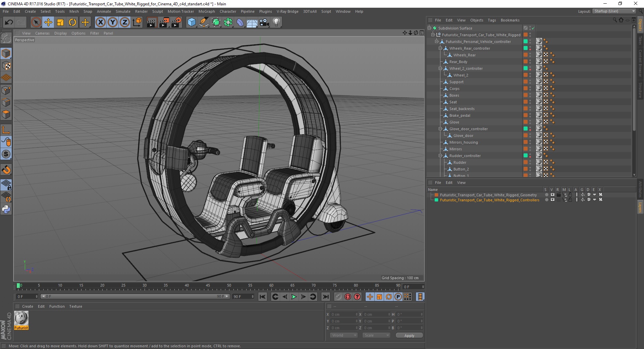644x349 pixels.
Task: Activate the Scale tool
Action: pyautogui.click(x=60, y=22)
